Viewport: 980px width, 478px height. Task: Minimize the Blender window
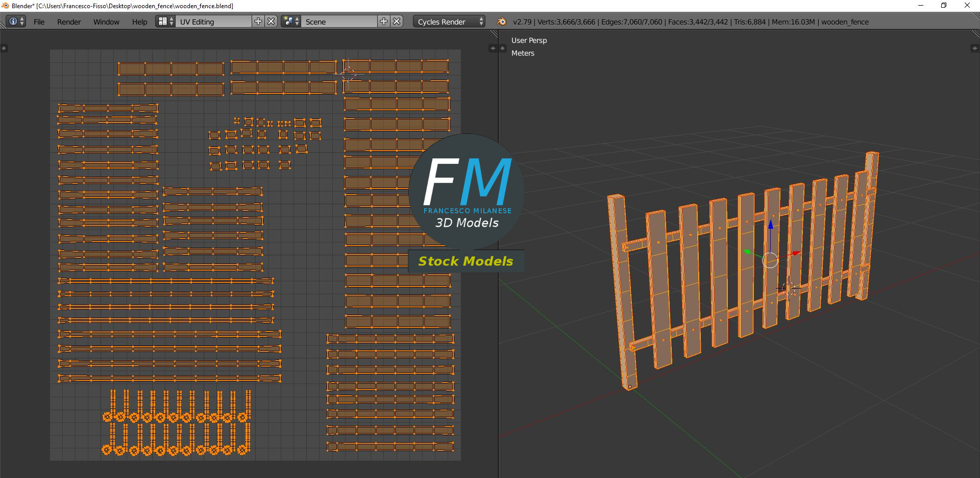coord(921,6)
